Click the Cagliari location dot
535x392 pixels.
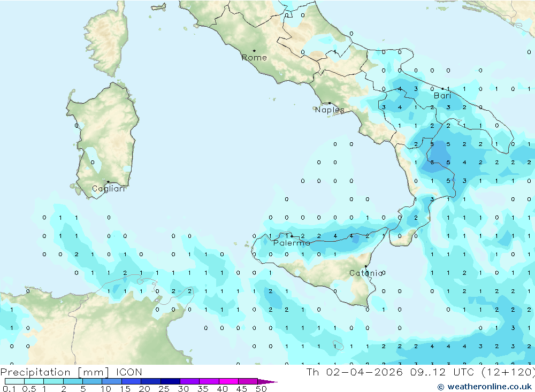pos(108,182)
